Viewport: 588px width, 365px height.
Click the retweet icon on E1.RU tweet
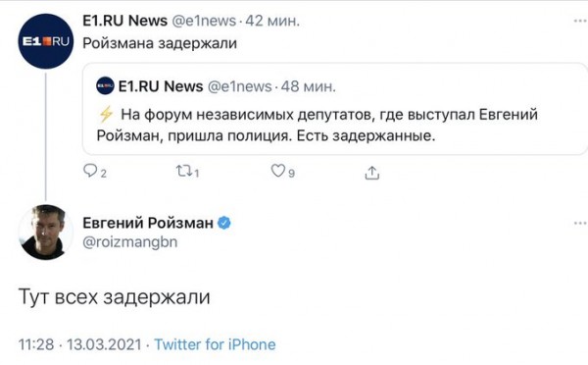tap(184, 172)
